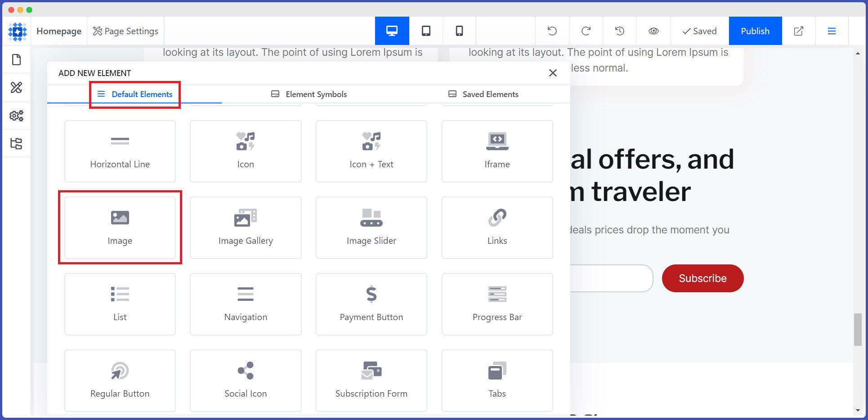This screenshot has width=868, height=420.
Task: Switch to Element Symbols tab
Action: click(x=309, y=94)
